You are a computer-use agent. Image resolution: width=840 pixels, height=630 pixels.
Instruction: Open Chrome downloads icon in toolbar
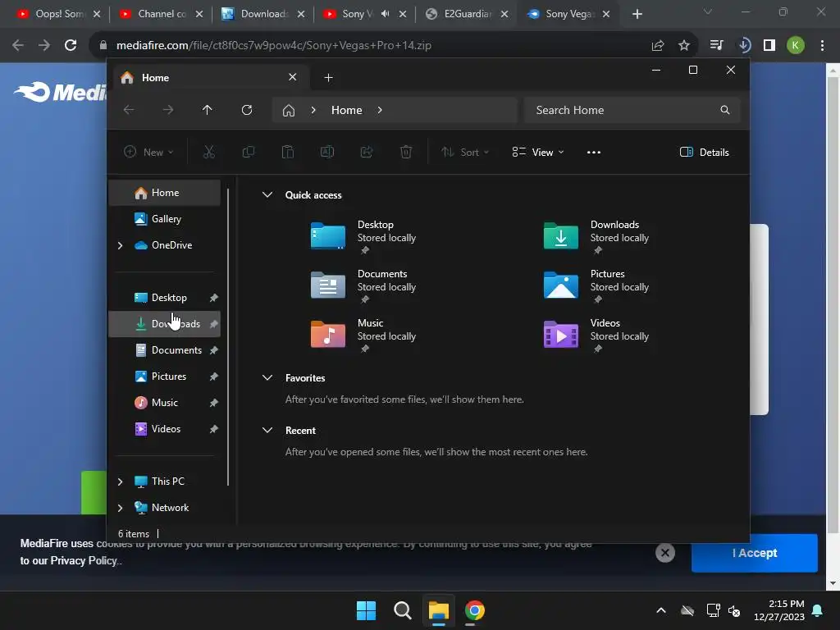click(744, 45)
